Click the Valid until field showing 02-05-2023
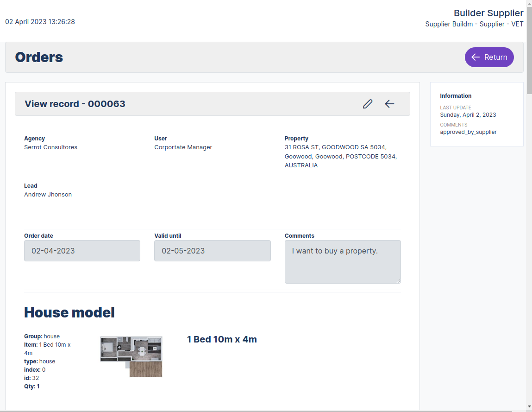This screenshot has width=532, height=412. [x=212, y=251]
